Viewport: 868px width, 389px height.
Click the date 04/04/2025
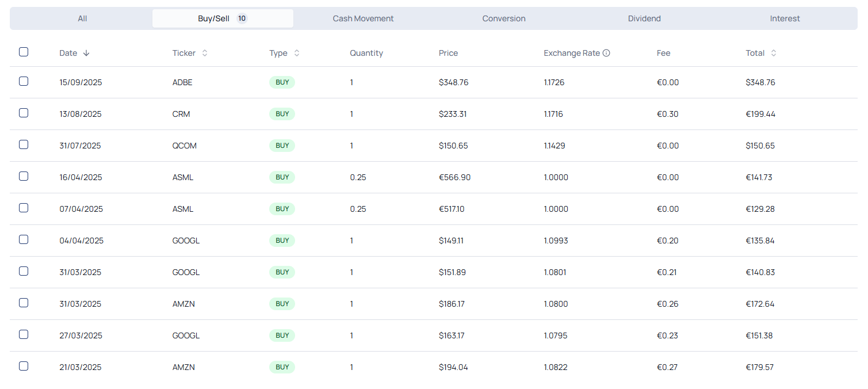pyautogui.click(x=82, y=241)
